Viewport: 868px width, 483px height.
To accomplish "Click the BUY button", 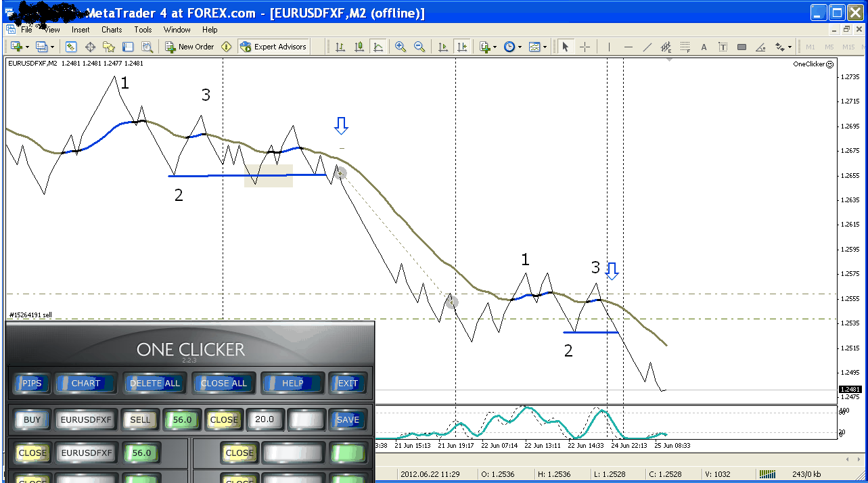I will tap(32, 419).
